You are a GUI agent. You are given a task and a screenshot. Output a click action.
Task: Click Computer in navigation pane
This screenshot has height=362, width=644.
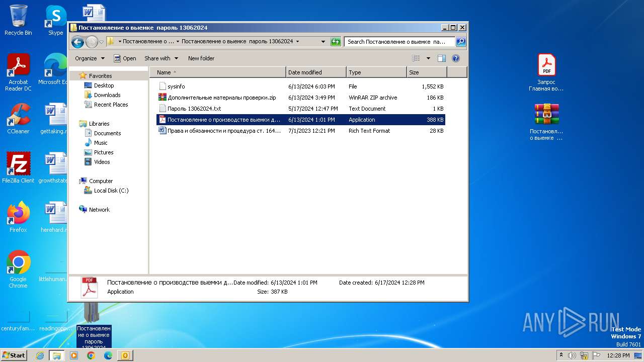[x=96, y=181]
